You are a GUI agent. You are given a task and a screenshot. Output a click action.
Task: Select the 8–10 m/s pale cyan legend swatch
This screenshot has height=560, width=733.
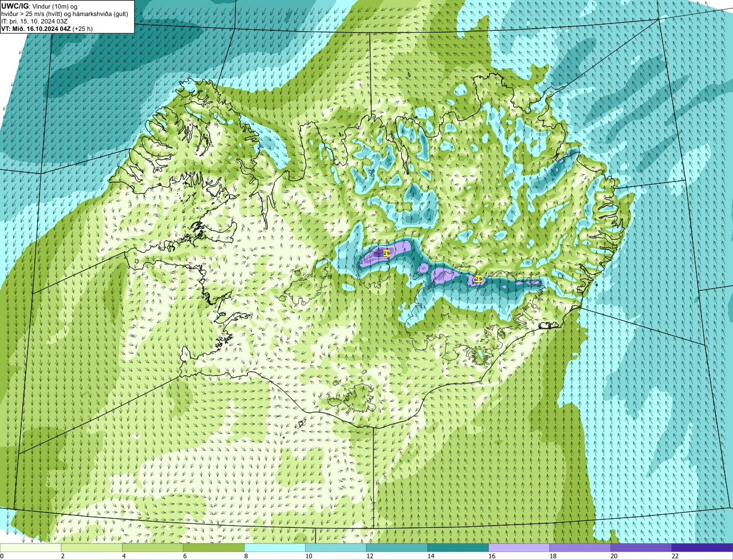pyautogui.click(x=275, y=547)
